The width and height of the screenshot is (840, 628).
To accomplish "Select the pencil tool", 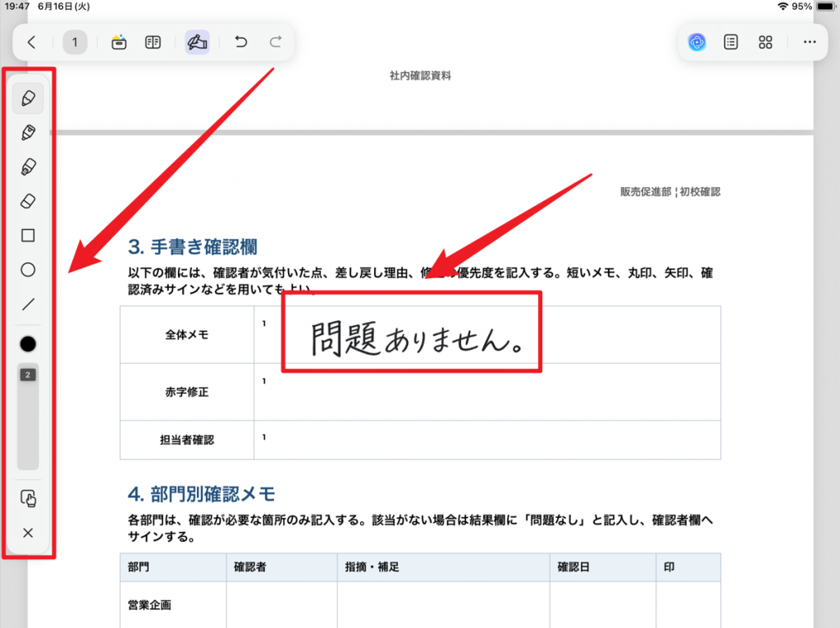I will point(29,99).
